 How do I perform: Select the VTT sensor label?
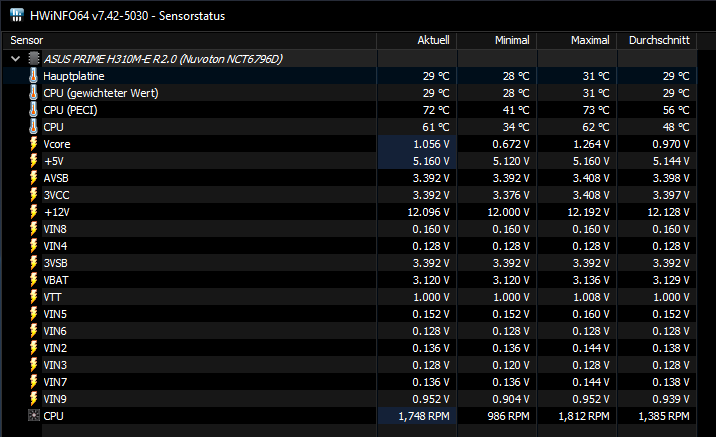53,297
